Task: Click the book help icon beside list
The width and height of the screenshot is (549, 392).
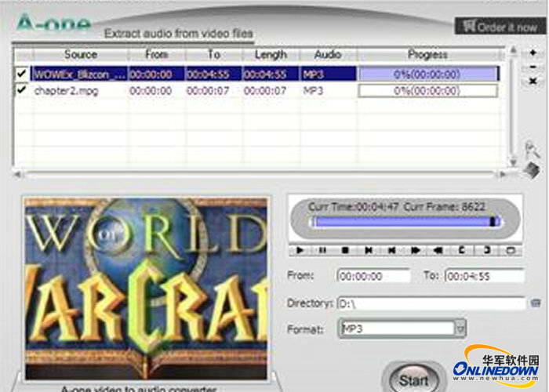Action: click(x=532, y=170)
